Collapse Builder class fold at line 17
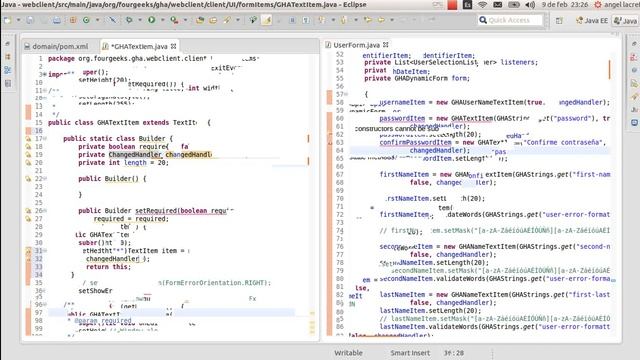 click(x=45, y=138)
